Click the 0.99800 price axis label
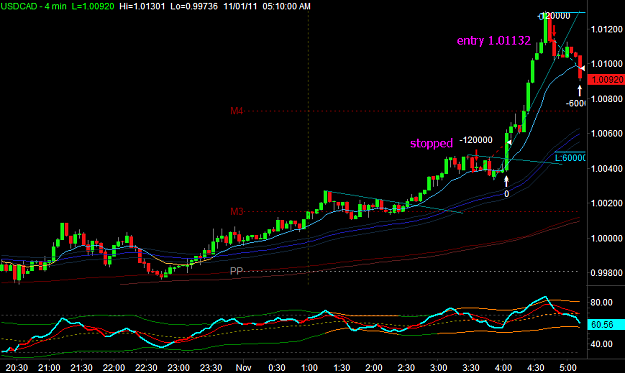This screenshot has height=373, width=625. (606, 273)
